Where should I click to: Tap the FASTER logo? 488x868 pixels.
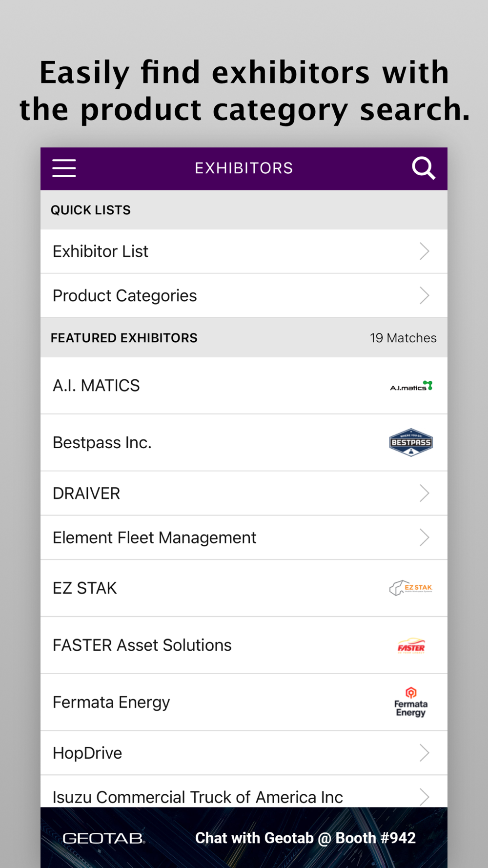point(411,646)
